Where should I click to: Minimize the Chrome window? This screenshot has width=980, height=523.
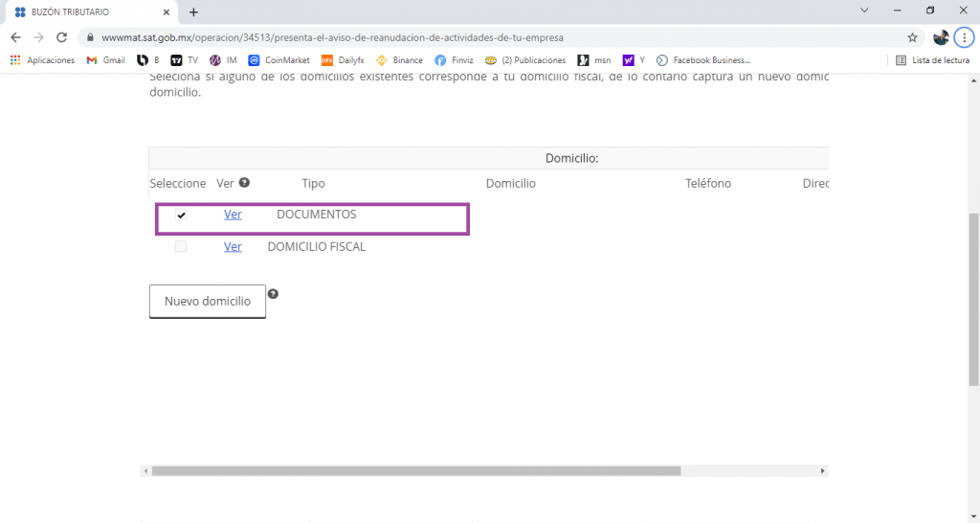tap(898, 10)
